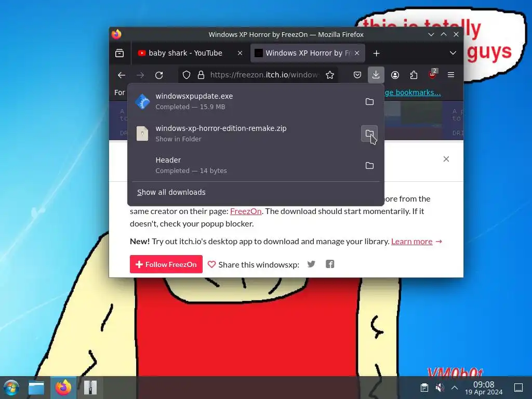The height and width of the screenshot is (399, 532).
Task: Select the Windows XP Horror tab
Action: (x=308, y=54)
